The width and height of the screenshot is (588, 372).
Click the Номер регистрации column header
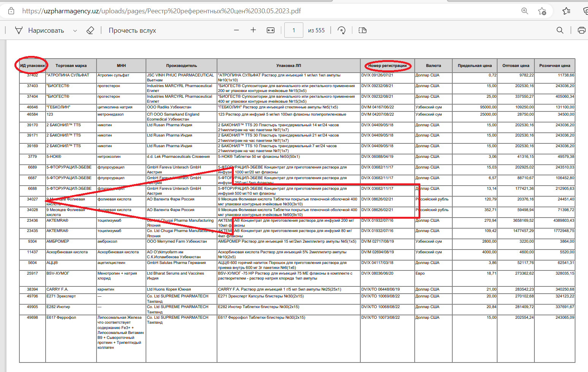pyautogui.click(x=387, y=65)
